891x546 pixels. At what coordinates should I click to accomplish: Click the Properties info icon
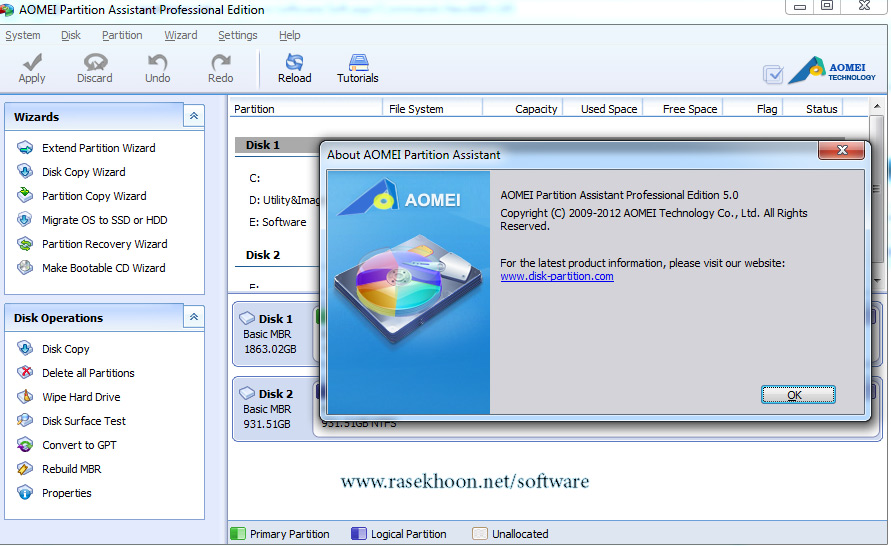(x=25, y=493)
